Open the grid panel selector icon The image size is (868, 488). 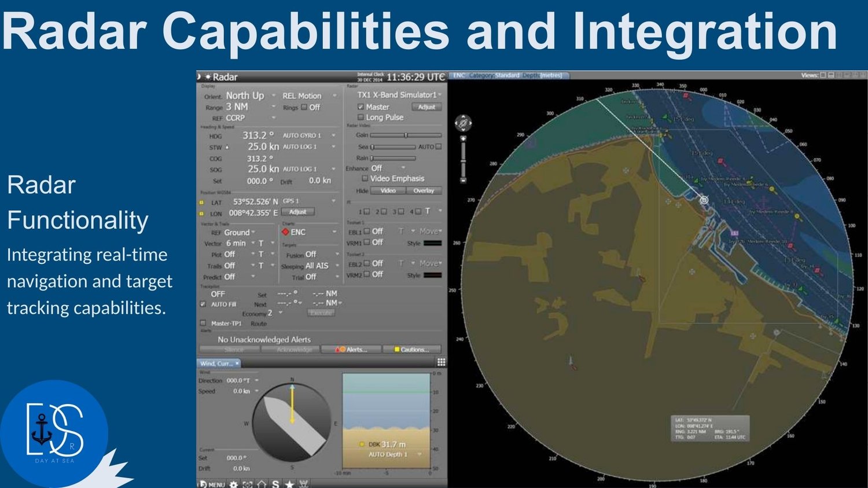point(442,362)
